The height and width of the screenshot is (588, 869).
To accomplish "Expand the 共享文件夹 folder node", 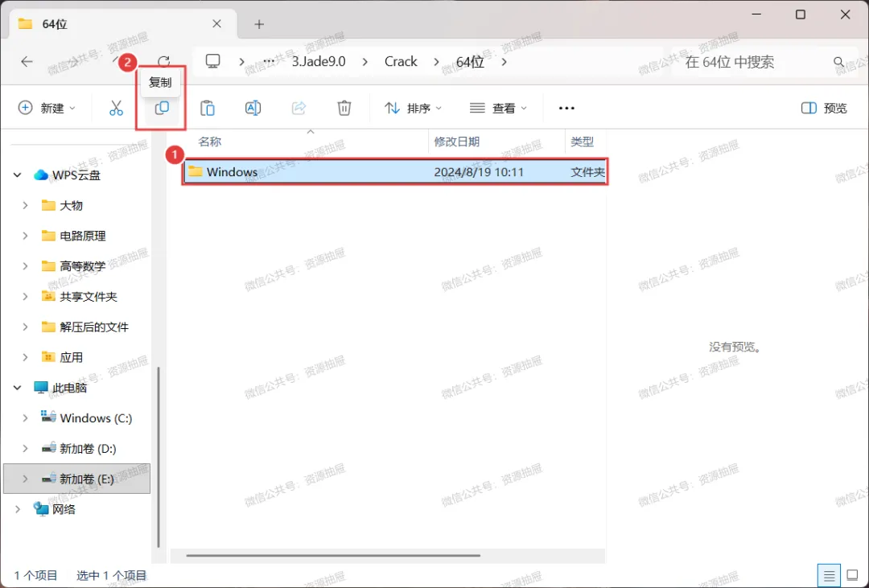I will pos(25,297).
